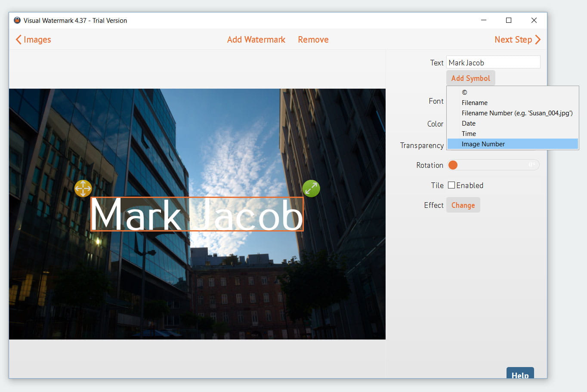Click the Change effect button
The image size is (587, 392).
coord(463,205)
